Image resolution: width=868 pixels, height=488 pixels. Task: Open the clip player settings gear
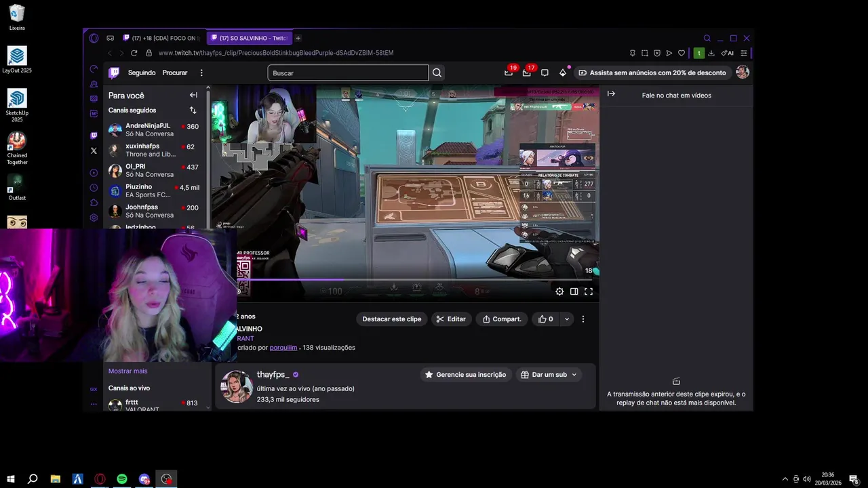[x=559, y=291]
